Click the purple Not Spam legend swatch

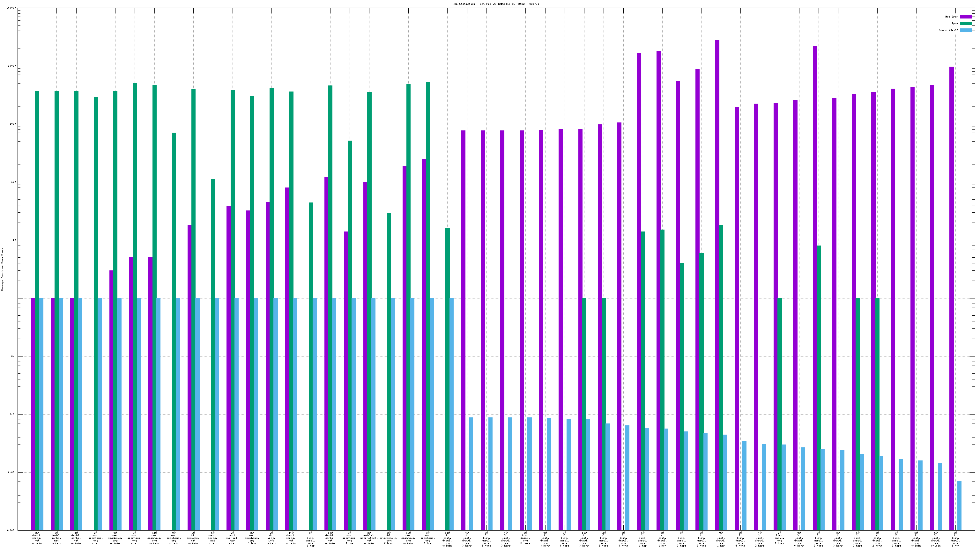[966, 17]
